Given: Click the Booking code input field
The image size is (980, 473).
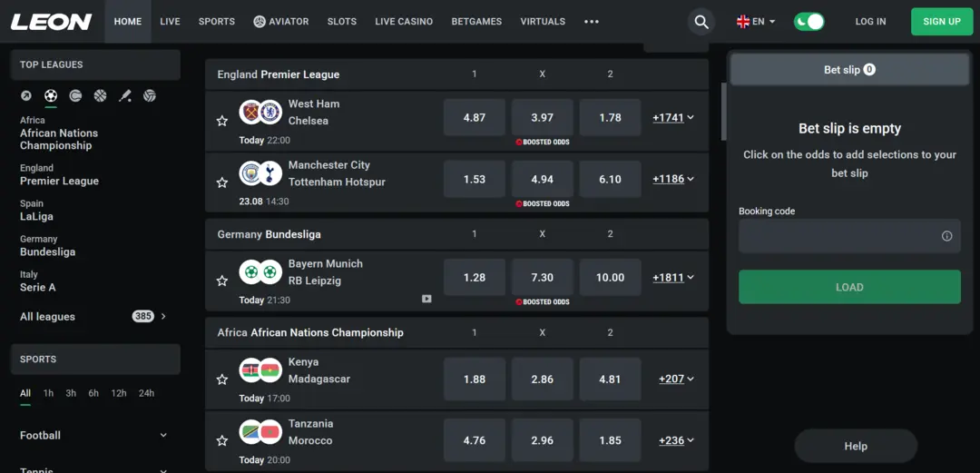Looking at the screenshot, I should pyautogui.click(x=849, y=236).
